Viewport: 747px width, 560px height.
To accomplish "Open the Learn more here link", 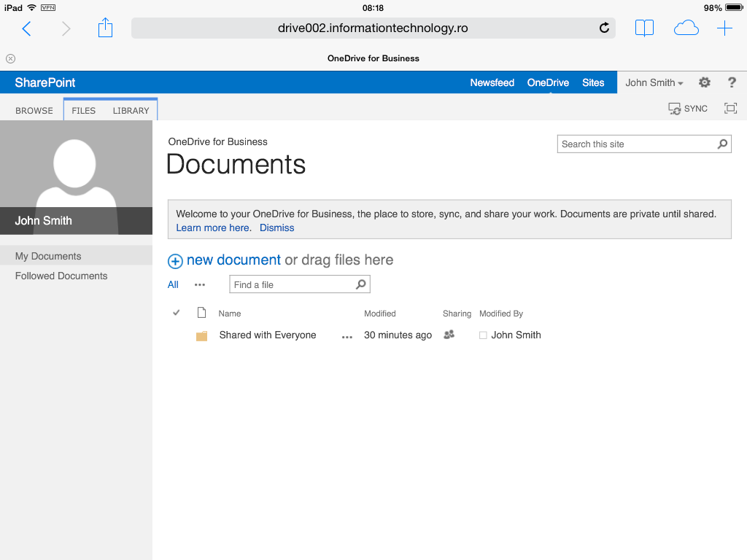I will [x=212, y=227].
